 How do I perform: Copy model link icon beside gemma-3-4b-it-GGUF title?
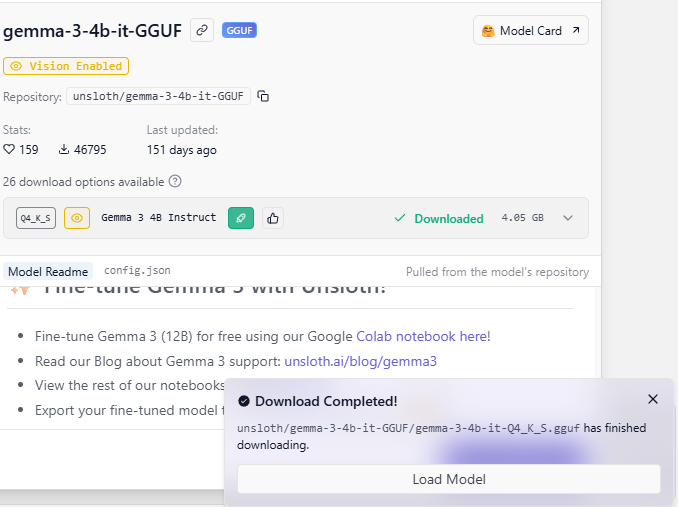(202, 30)
